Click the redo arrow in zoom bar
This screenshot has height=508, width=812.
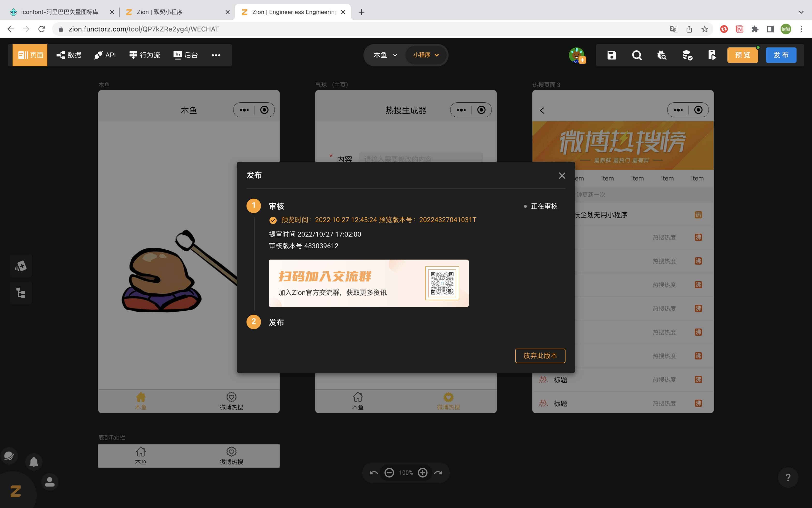click(438, 473)
